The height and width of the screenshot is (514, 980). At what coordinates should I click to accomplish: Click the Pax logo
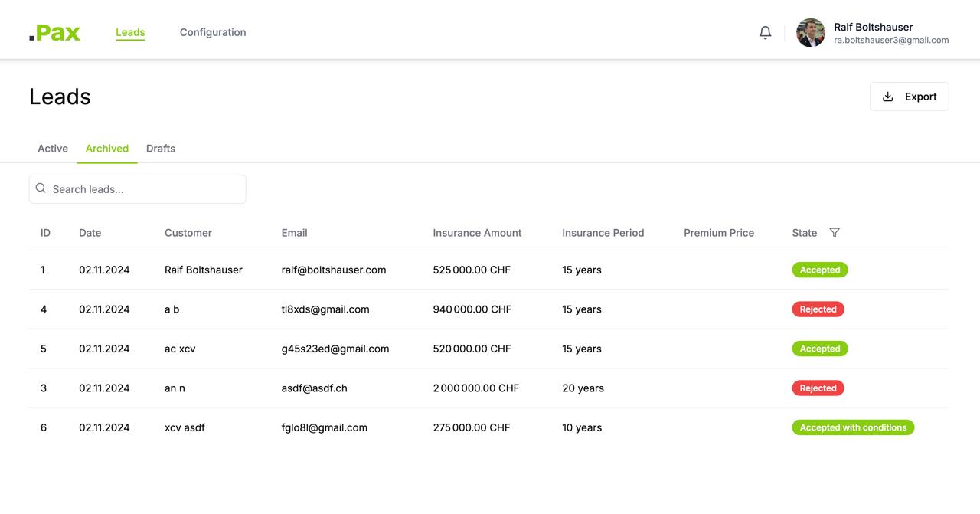[x=55, y=32]
